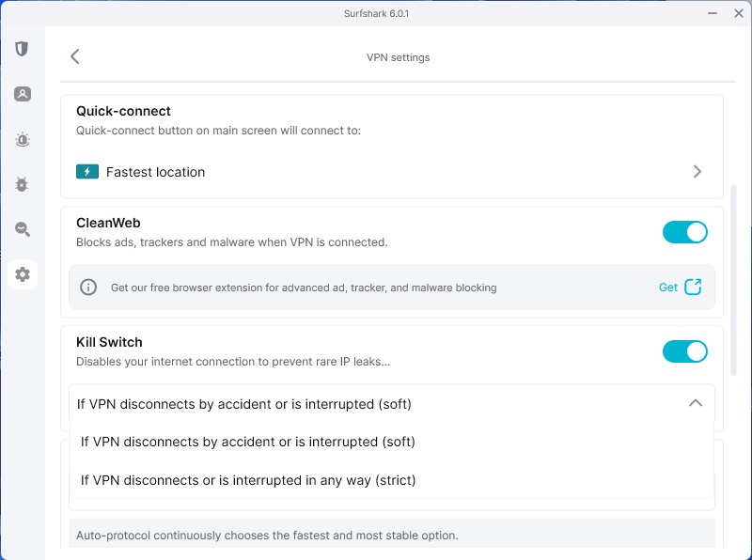Turn off the Kill Switch toggle

click(685, 351)
